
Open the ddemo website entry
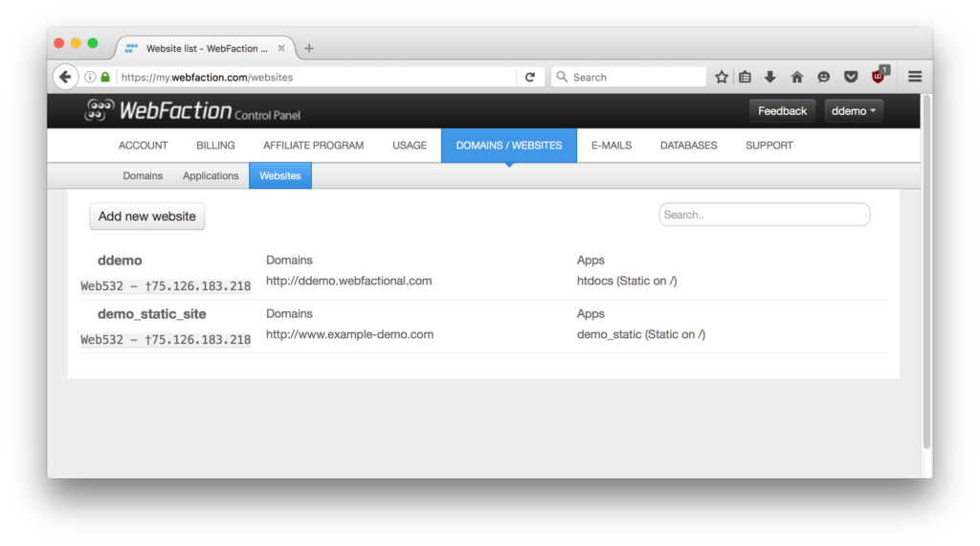[x=120, y=261]
